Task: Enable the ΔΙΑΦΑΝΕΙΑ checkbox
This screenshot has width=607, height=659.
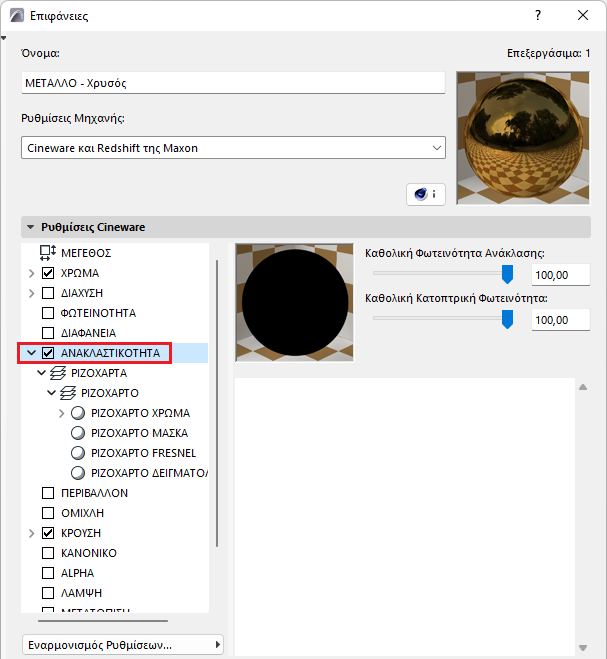Action: tap(48, 333)
